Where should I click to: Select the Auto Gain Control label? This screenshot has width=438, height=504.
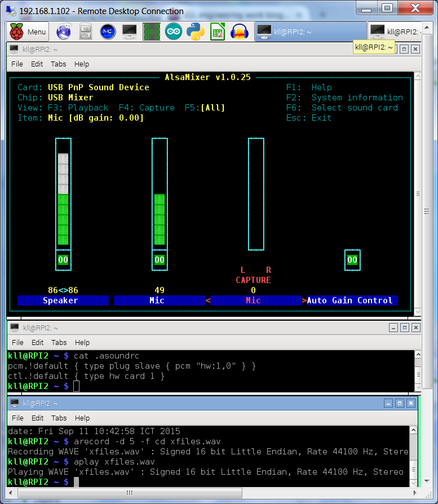coord(349,300)
